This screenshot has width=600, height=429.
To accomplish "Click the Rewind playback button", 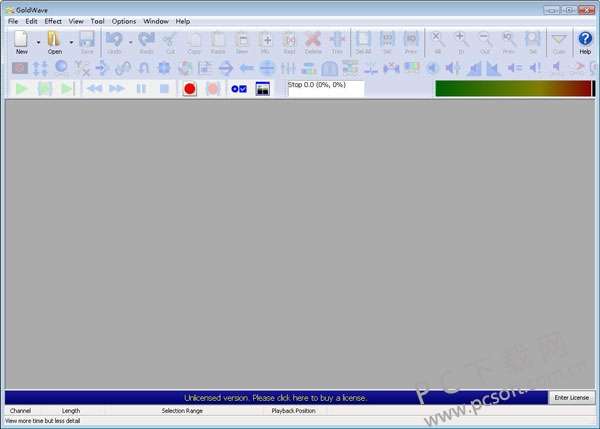I will 94,89.
